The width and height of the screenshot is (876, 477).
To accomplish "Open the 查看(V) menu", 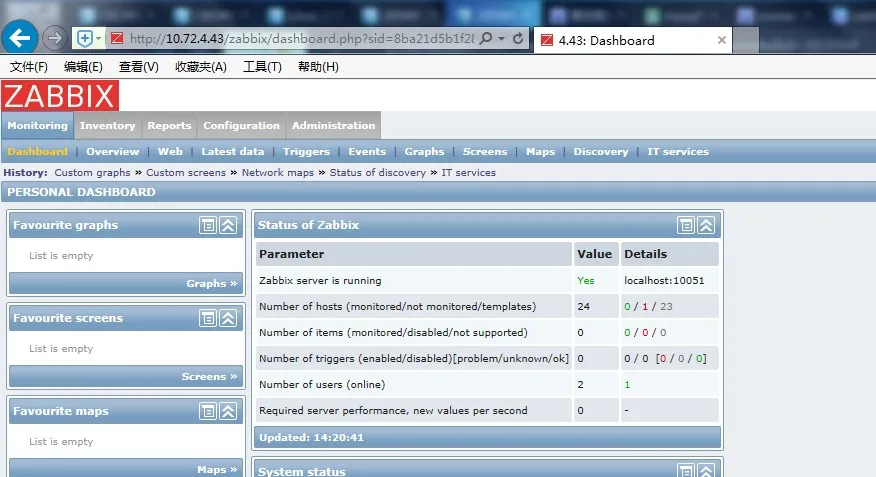I will 139,67.
